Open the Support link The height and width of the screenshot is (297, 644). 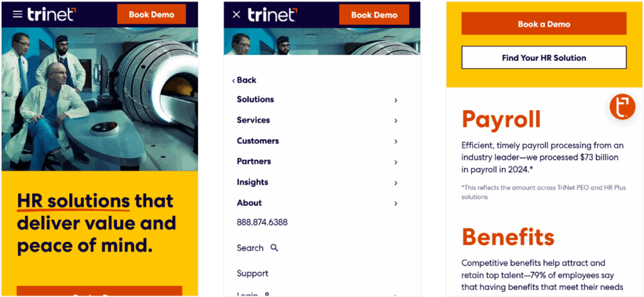[252, 274]
